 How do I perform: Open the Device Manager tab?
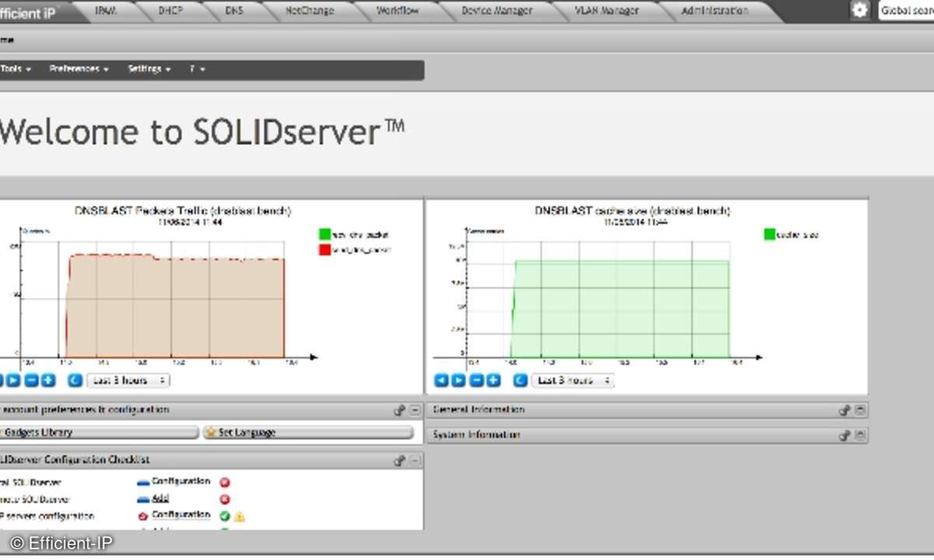[x=497, y=11]
